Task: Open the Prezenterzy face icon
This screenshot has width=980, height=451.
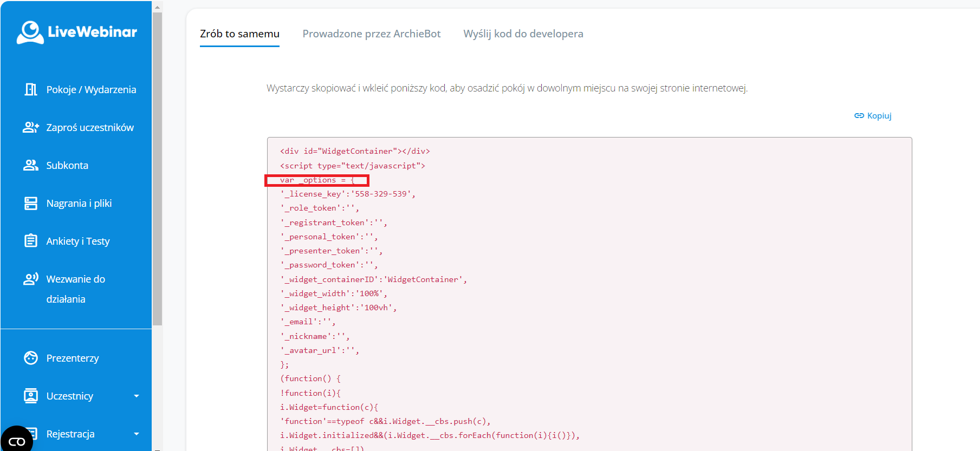Action: pyautogui.click(x=31, y=358)
